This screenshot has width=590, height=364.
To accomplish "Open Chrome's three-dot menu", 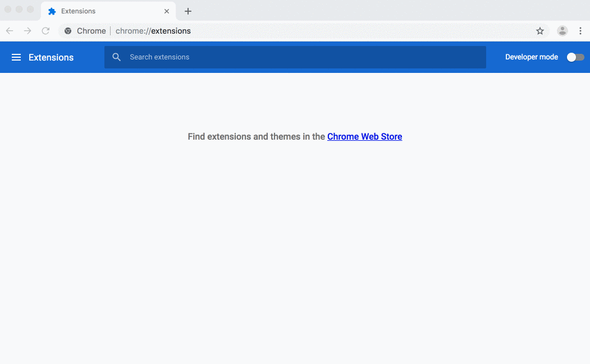I will click(x=580, y=31).
